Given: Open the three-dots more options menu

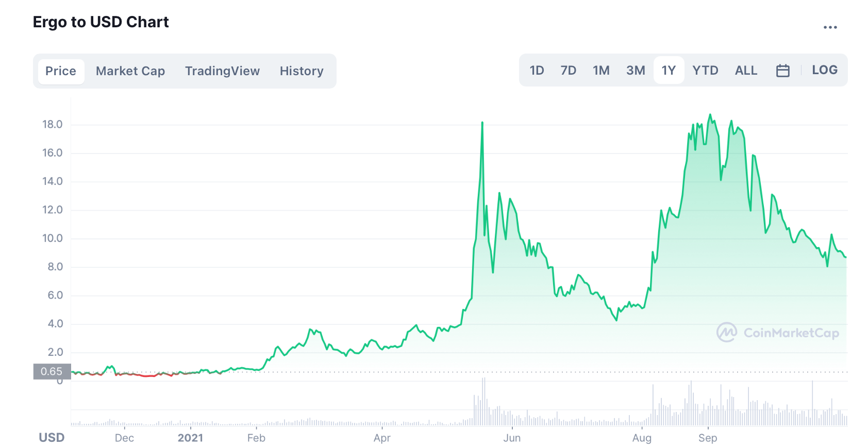Looking at the screenshot, I should point(830,27).
